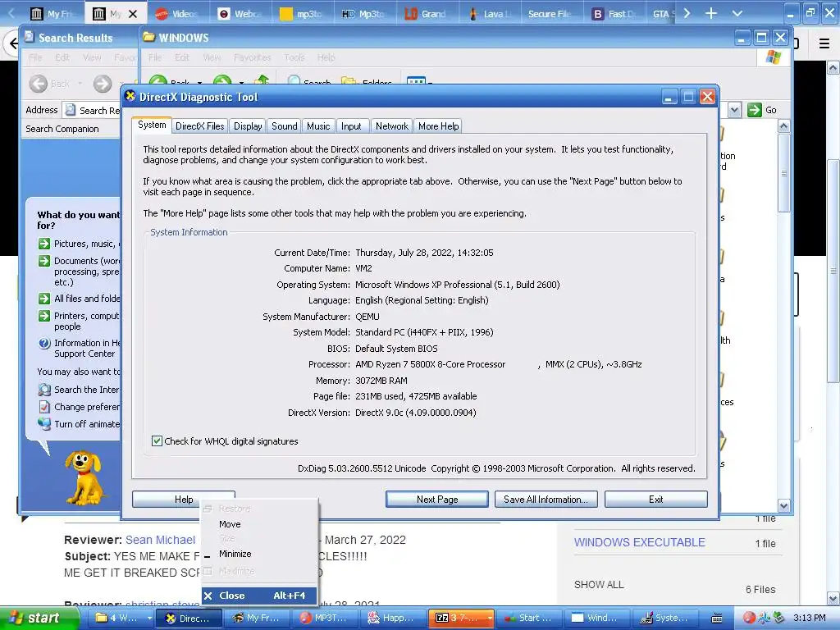Open the browser tab list dropdown
Screen dimensions: 840x630
pos(737,13)
